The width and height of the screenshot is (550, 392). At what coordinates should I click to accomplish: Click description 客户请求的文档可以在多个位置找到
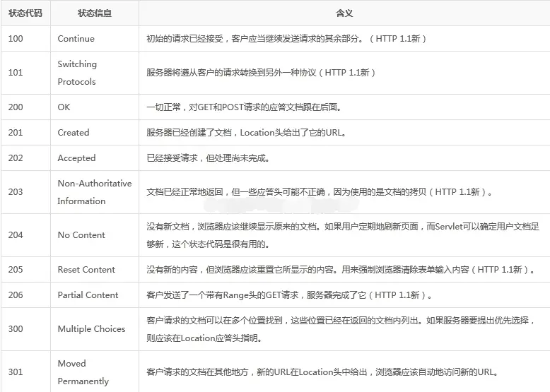point(341,329)
